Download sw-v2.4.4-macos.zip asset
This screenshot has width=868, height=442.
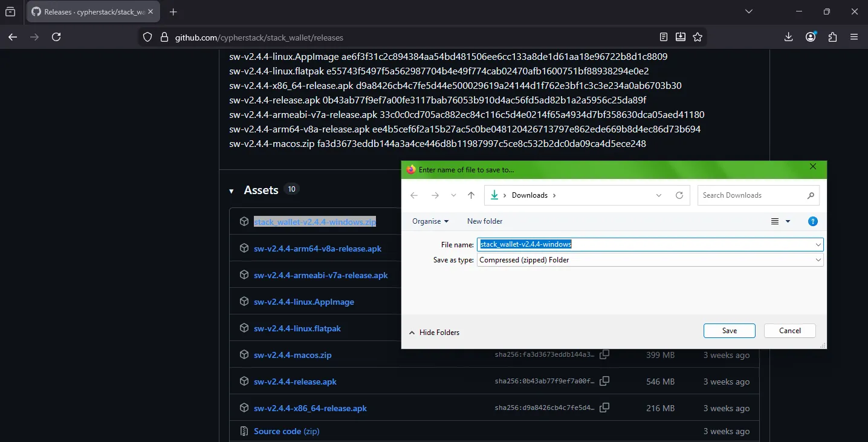(x=293, y=355)
